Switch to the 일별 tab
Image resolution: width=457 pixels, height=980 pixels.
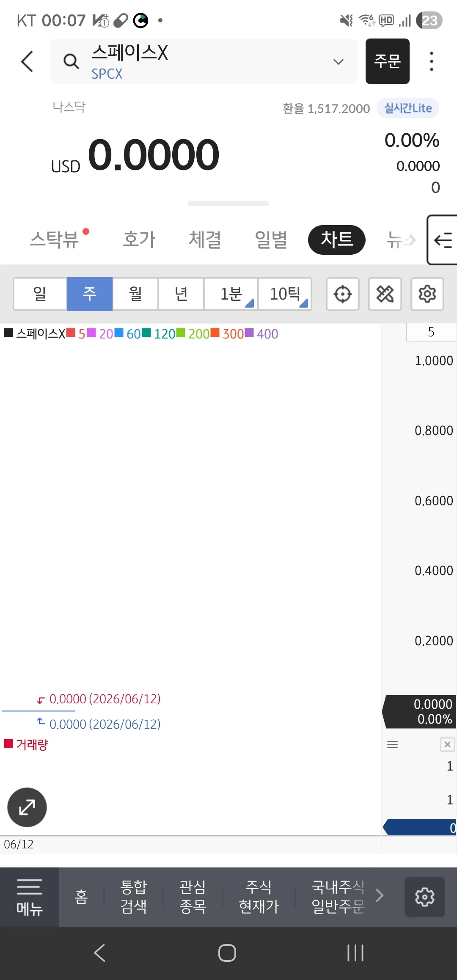pos(271,239)
